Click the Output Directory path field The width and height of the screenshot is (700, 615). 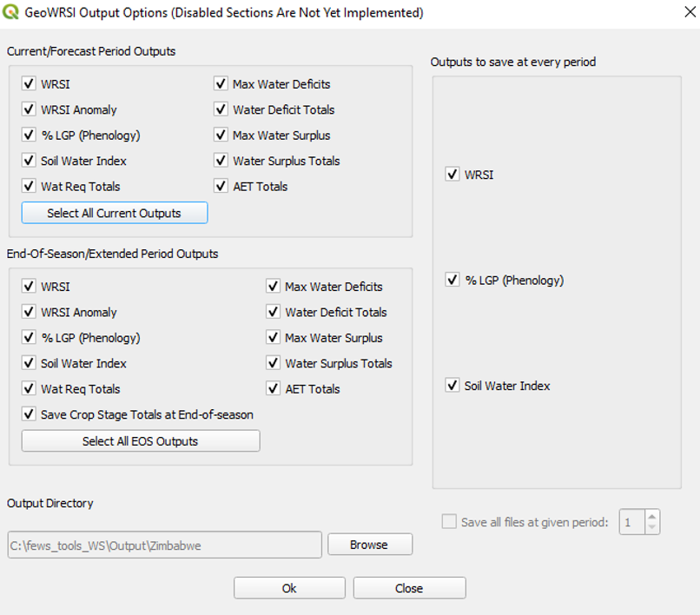(x=164, y=545)
